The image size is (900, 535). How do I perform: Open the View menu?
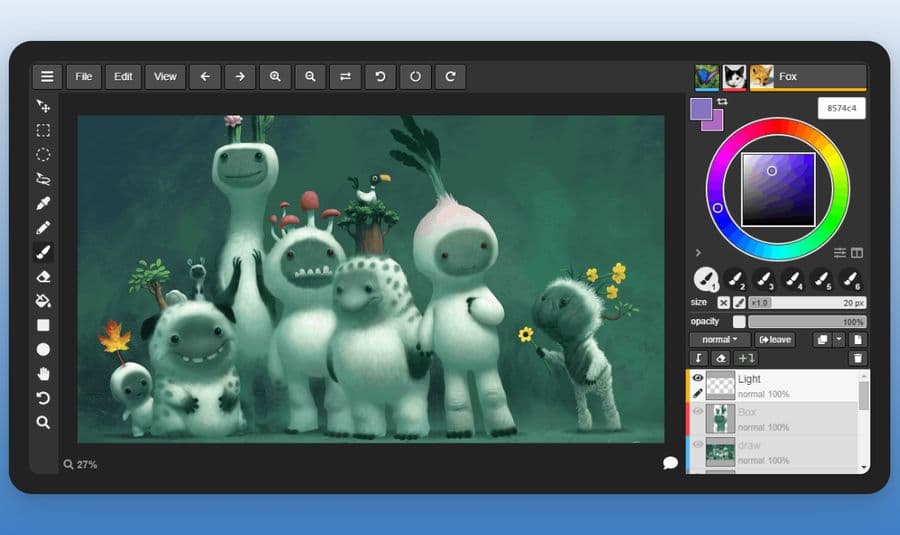[x=165, y=76]
